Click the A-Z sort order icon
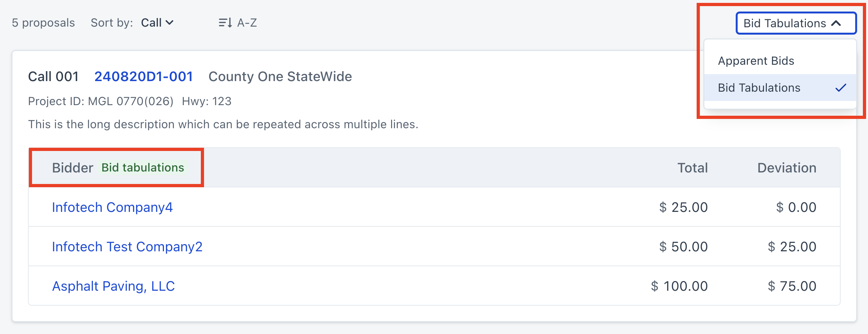 coord(225,23)
